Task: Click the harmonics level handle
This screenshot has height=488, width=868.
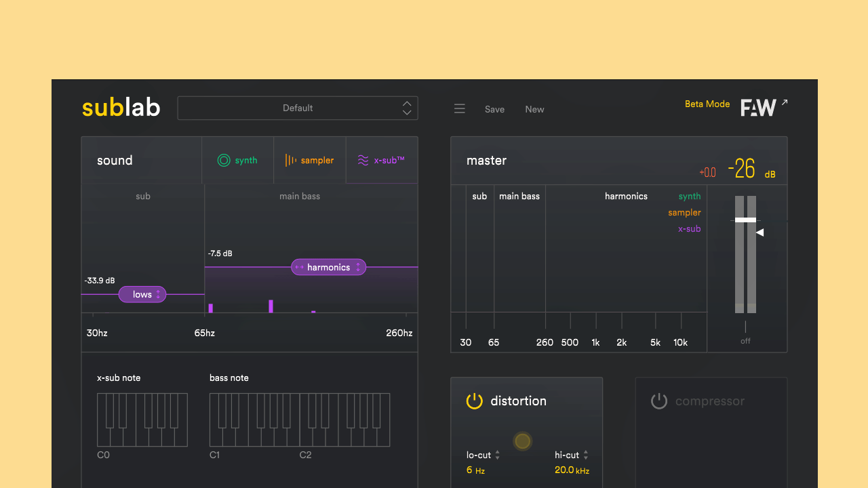Action: (x=329, y=267)
